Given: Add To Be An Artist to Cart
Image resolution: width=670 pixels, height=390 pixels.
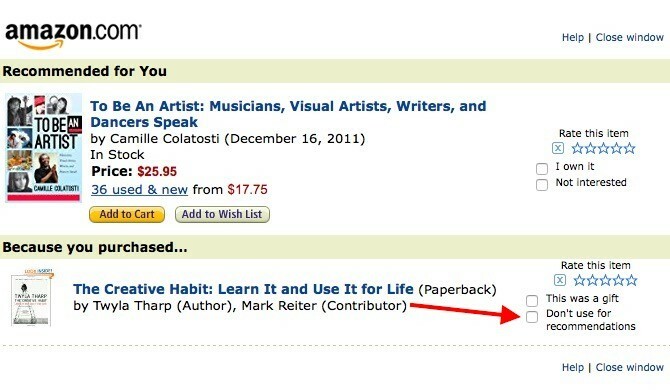Looking at the screenshot, I should coord(127,214).
